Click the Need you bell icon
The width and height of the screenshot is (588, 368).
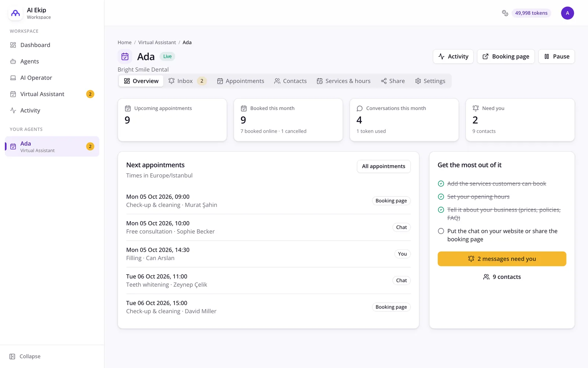[476, 108]
